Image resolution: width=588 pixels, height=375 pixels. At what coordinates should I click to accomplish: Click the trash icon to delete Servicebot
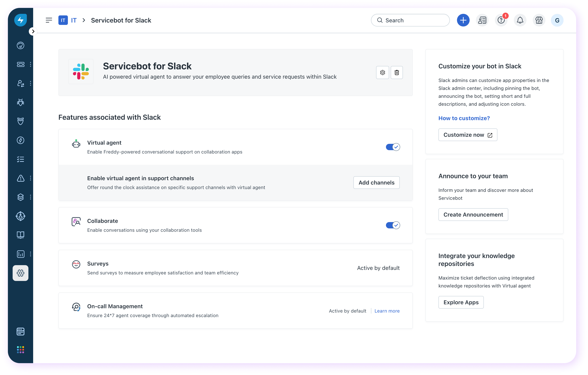tap(397, 72)
